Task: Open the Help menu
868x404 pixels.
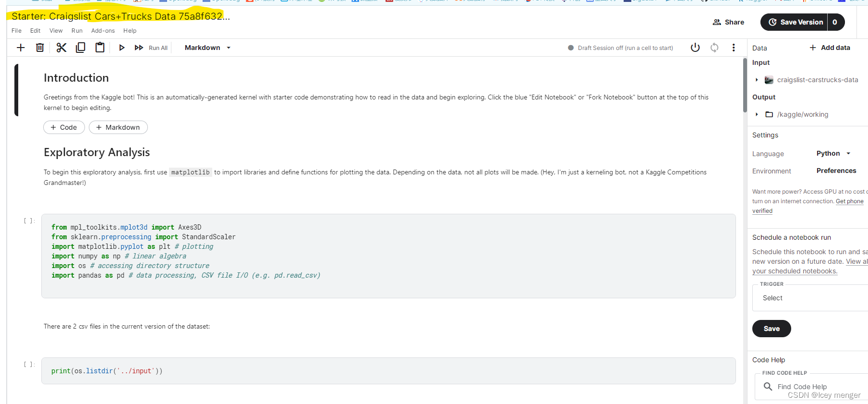Action: click(130, 31)
